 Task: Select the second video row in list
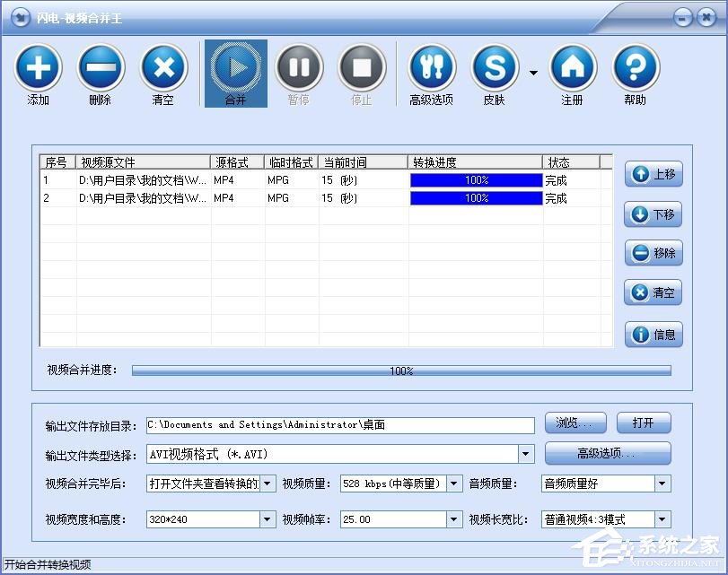point(269,197)
